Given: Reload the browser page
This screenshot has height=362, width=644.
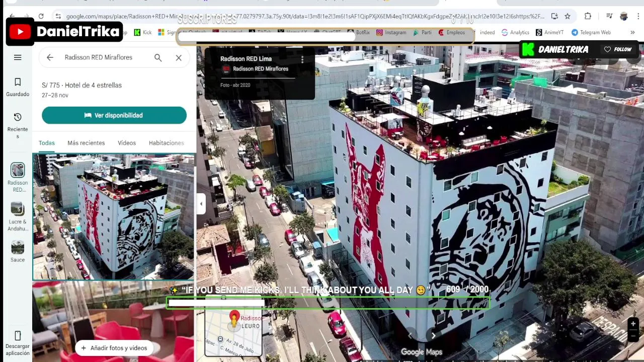Looking at the screenshot, I should pyautogui.click(x=41, y=16).
